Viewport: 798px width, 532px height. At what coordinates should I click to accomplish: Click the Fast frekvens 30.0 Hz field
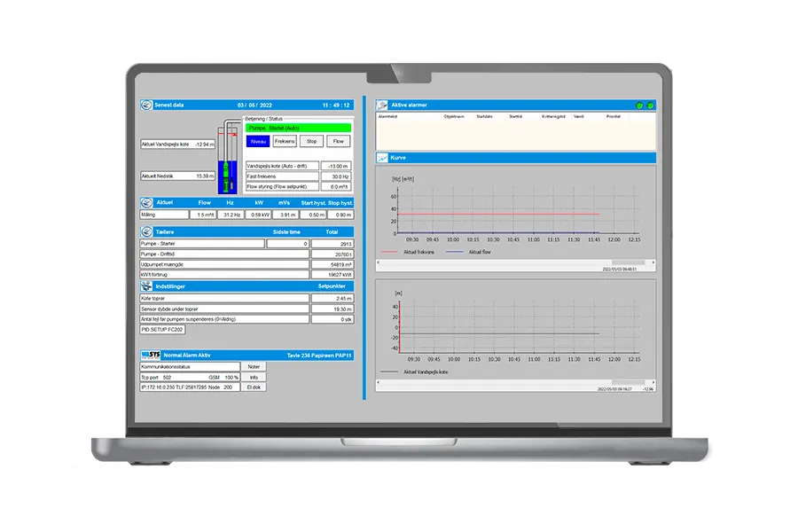(336, 176)
